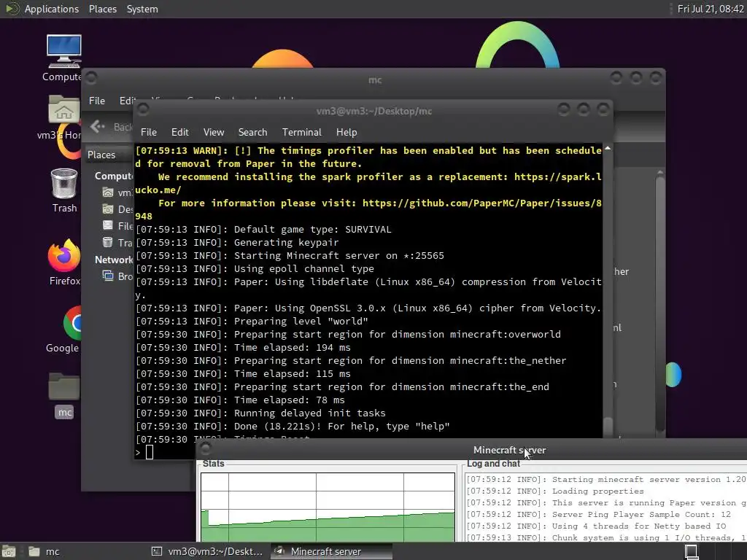Click the 'Running delayed init tasks' line

(260, 413)
